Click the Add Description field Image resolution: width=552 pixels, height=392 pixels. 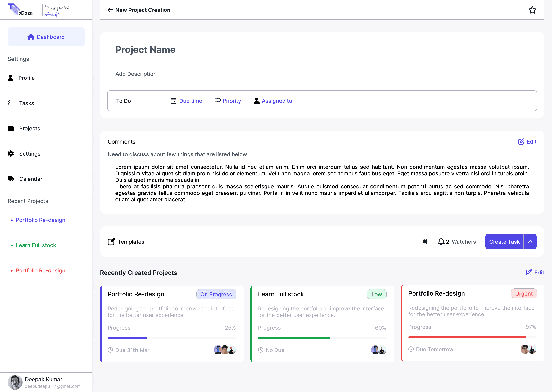(x=136, y=74)
